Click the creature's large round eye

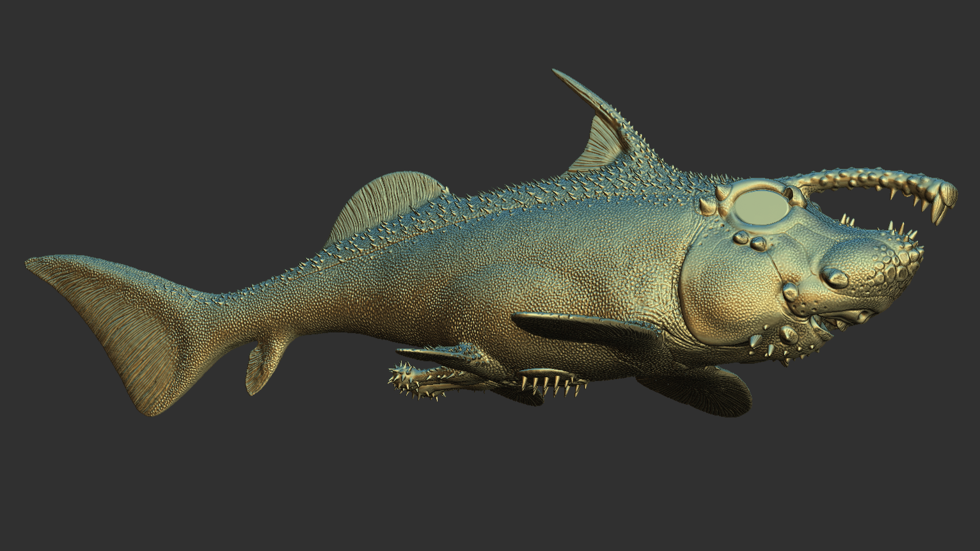[761, 207]
